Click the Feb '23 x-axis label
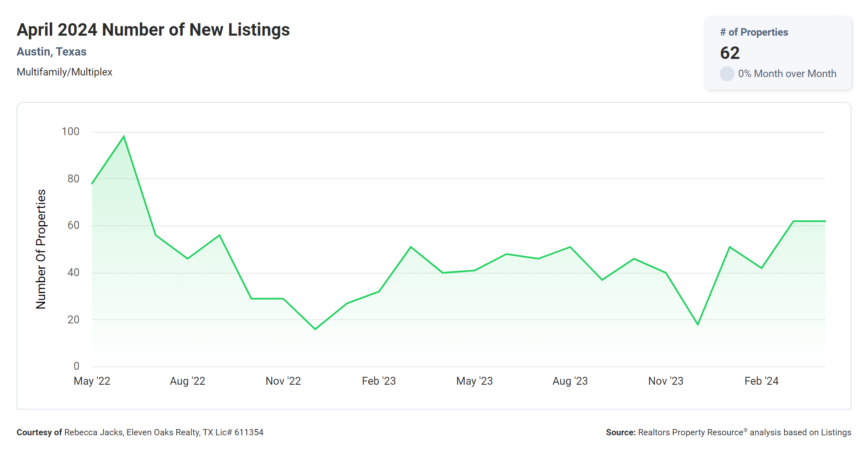This screenshot has height=456, width=868. coord(379,381)
